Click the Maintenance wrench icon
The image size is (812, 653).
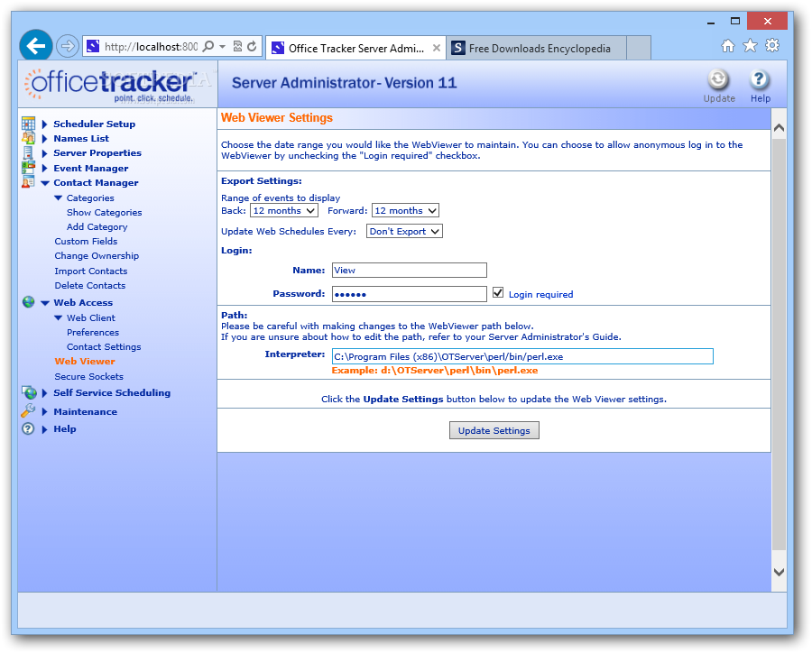[x=28, y=410]
